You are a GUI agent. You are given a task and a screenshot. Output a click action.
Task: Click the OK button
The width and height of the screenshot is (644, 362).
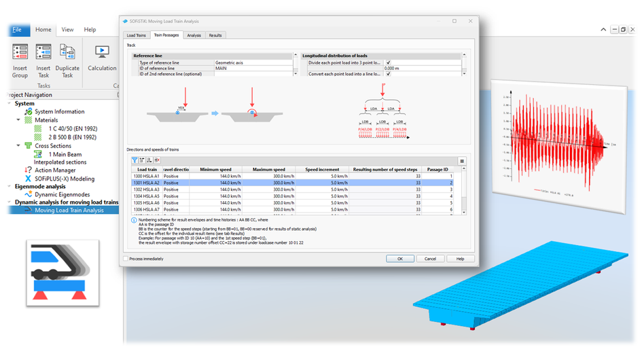click(x=400, y=259)
